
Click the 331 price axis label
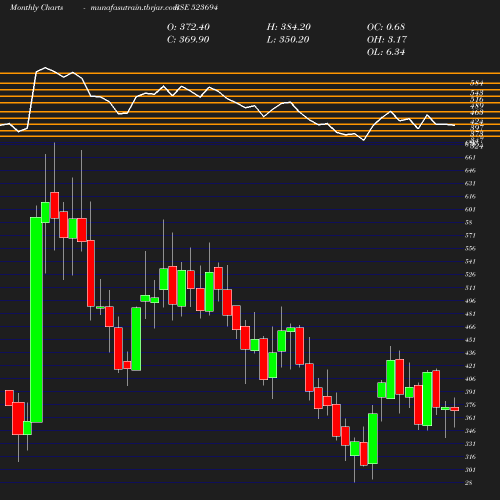(x=470, y=444)
